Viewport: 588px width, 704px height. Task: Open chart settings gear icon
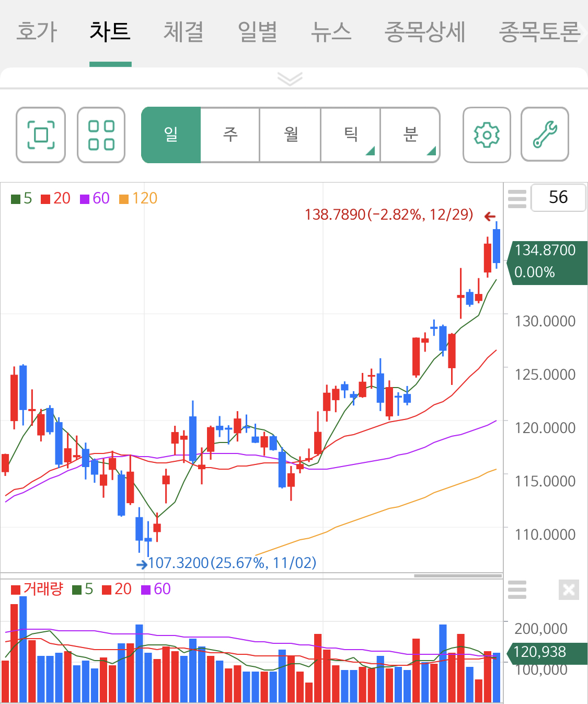click(x=487, y=135)
